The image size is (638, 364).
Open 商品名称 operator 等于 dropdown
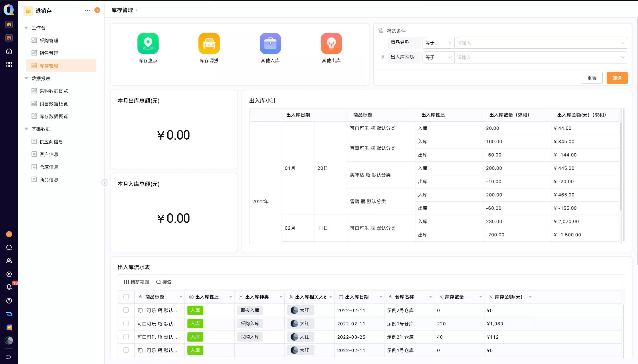438,43
